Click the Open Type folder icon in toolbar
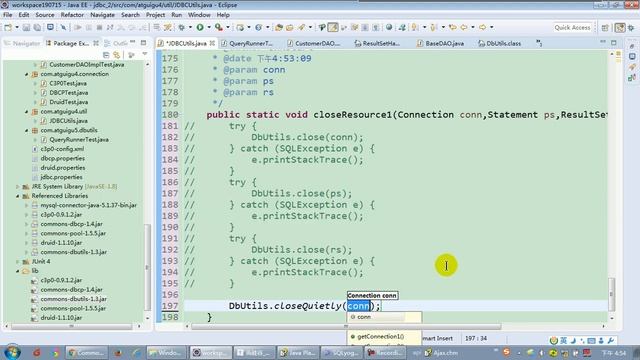The height and width of the screenshot is (360, 640). [279, 27]
